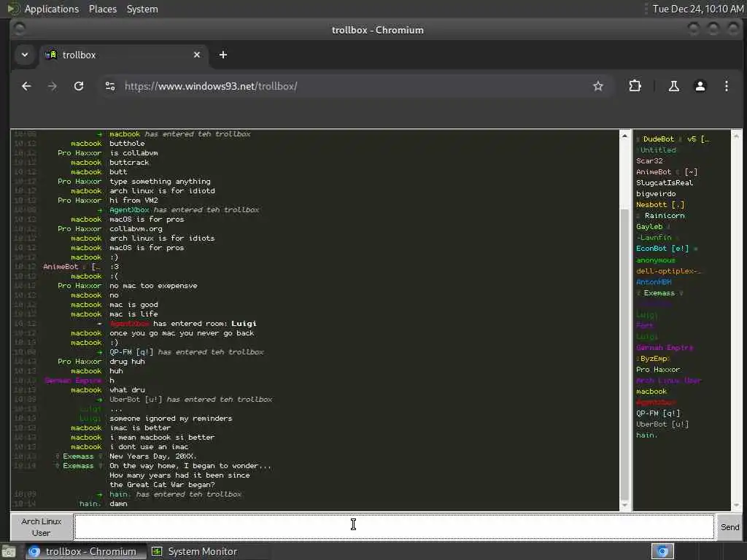
Task: Click 'New Years Day, 20XX.' message
Action: pyautogui.click(x=153, y=456)
